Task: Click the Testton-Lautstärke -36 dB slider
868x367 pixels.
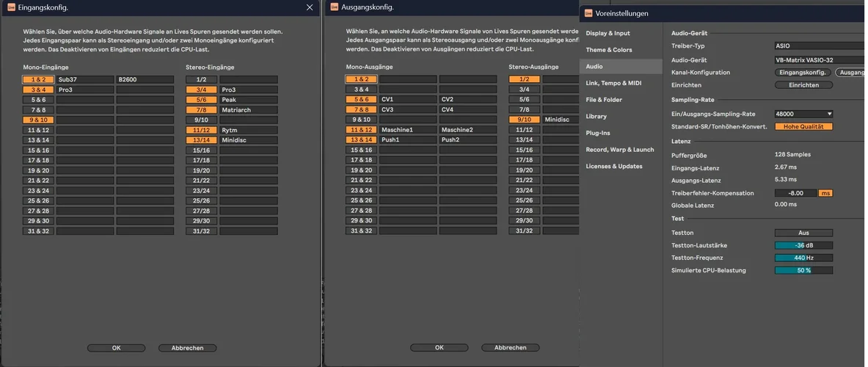Action: click(x=803, y=245)
